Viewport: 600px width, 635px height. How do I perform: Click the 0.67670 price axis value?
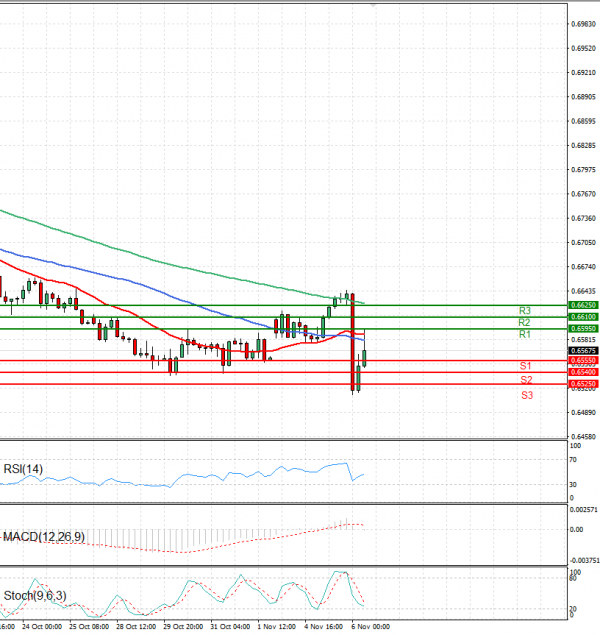(583, 194)
